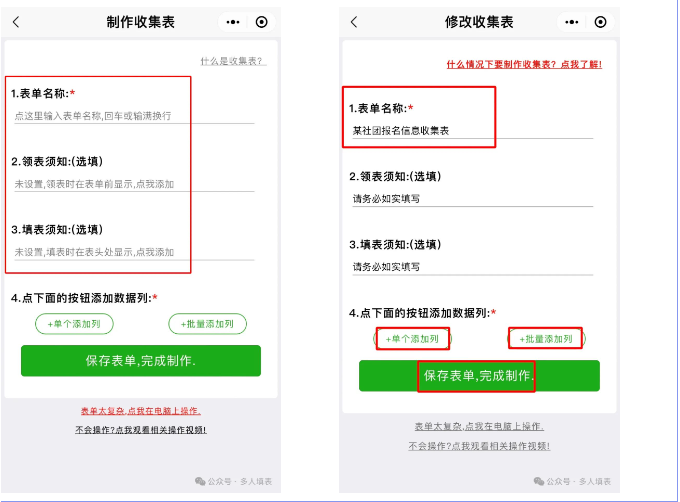This screenshot has height=502, width=680.
Task: Close mini program on 修改收集表 page
Action: [x=600, y=22]
